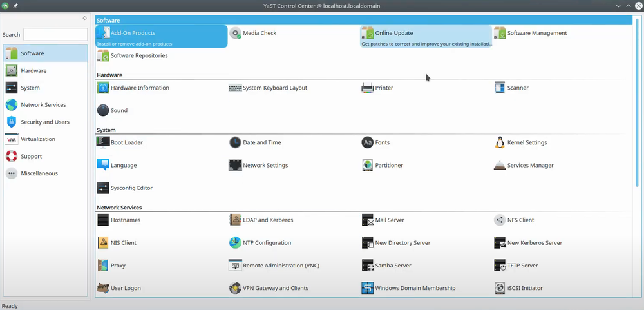Select Software category in sidebar
The height and width of the screenshot is (310, 644).
coord(46,53)
